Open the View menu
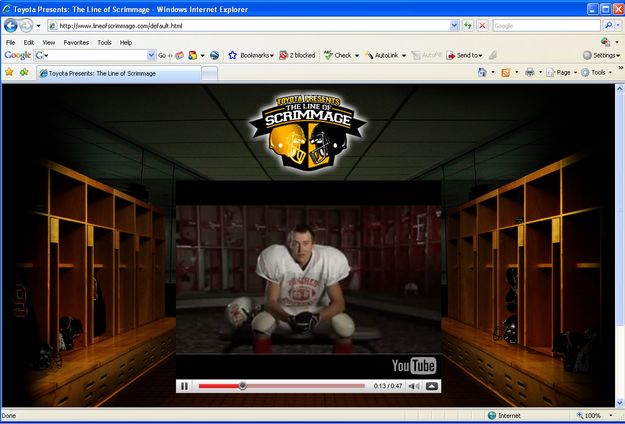625x424 pixels. [x=49, y=42]
